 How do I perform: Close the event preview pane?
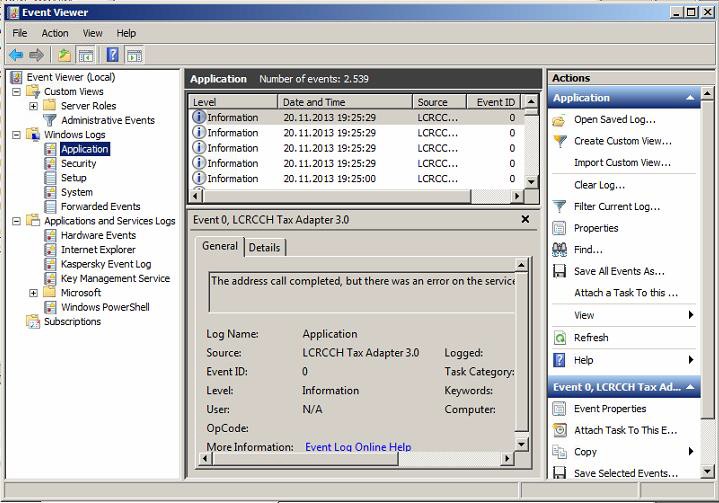point(525,219)
